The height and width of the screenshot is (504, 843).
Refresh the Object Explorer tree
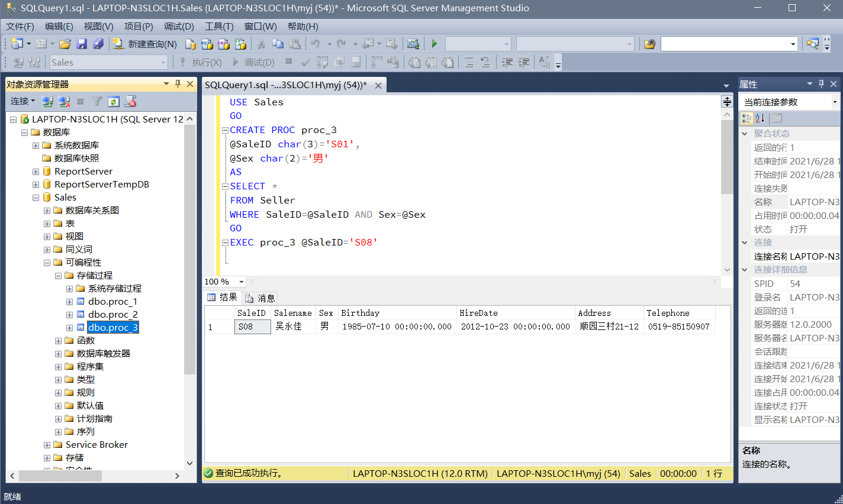(114, 102)
